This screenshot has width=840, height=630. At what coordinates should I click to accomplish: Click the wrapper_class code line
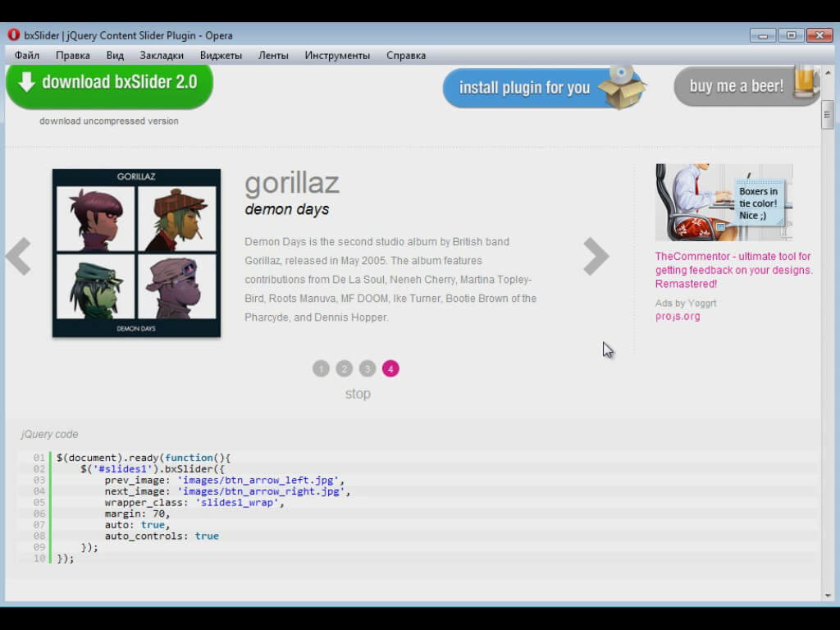pyautogui.click(x=194, y=503)
